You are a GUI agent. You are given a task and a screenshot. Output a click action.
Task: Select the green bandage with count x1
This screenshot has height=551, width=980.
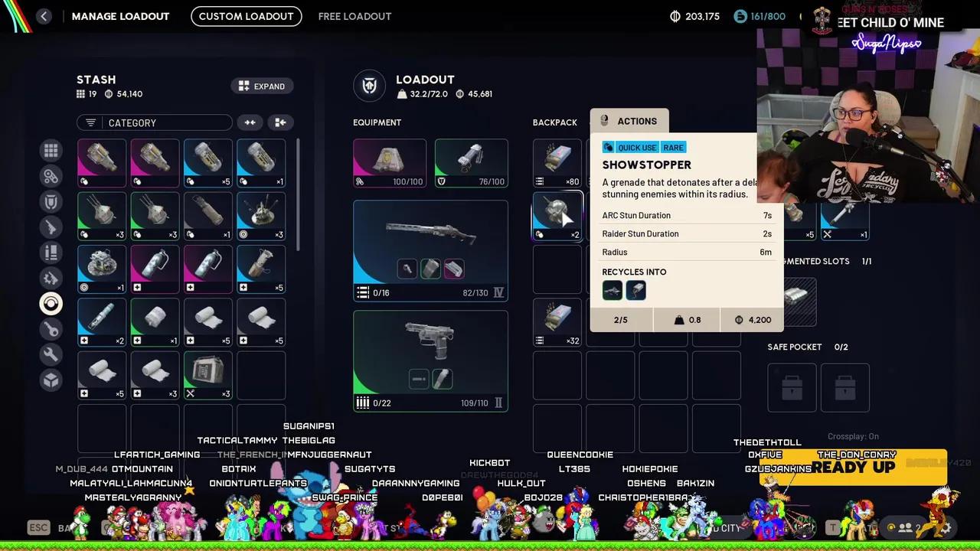[155, 322]
